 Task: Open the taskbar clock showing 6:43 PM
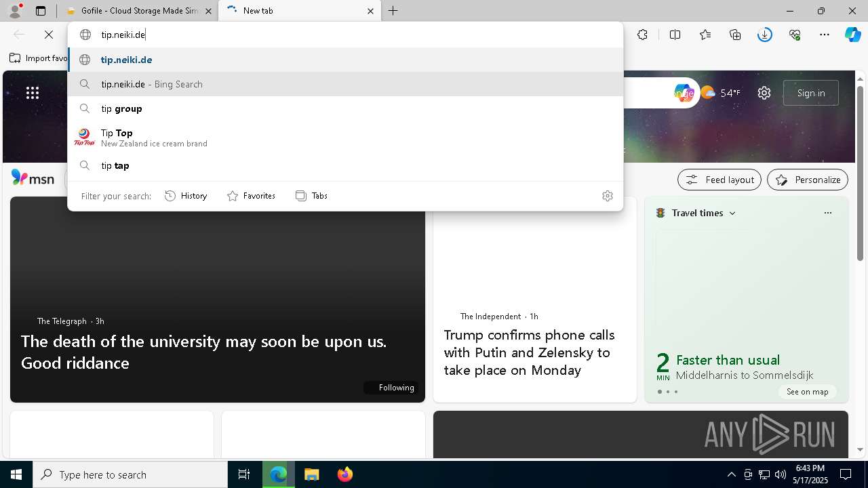coord(810,474)
